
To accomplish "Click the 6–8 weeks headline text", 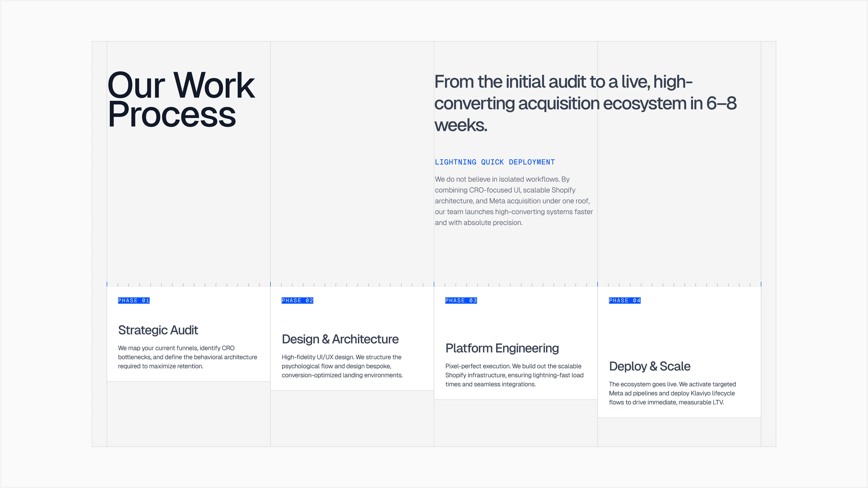I will (585, 103).
